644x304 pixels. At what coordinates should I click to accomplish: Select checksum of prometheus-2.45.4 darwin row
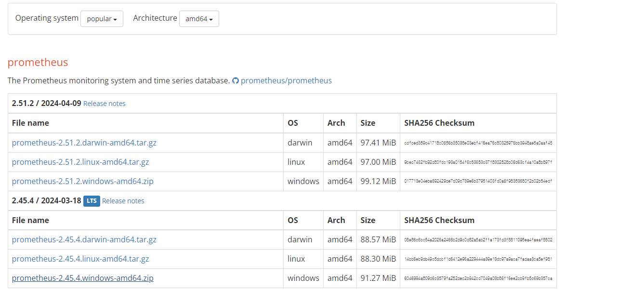(478, 240)
